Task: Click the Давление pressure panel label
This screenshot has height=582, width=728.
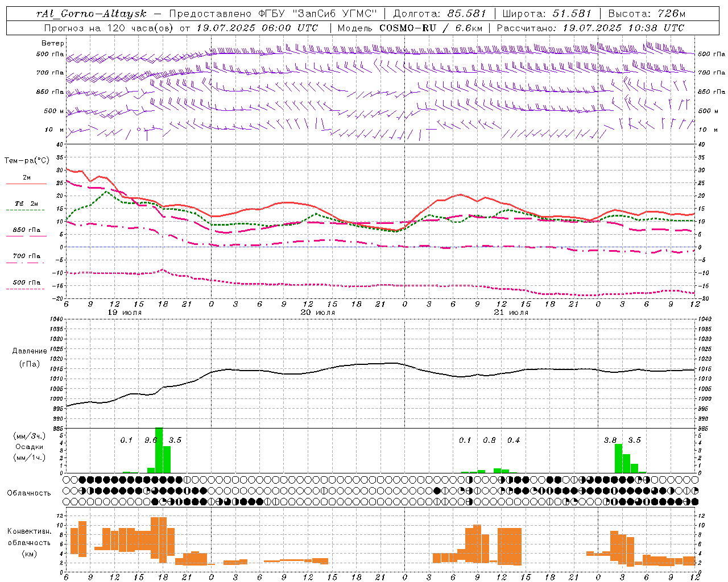Action: 30,351
